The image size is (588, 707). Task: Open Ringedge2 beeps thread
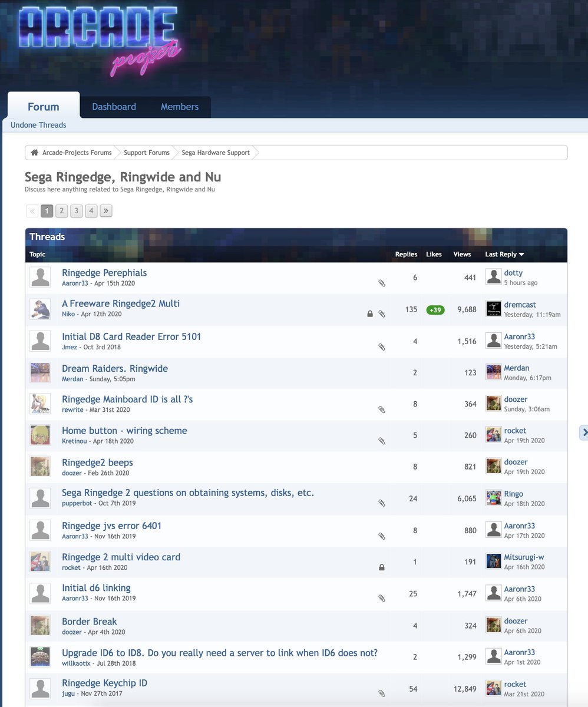97,462
